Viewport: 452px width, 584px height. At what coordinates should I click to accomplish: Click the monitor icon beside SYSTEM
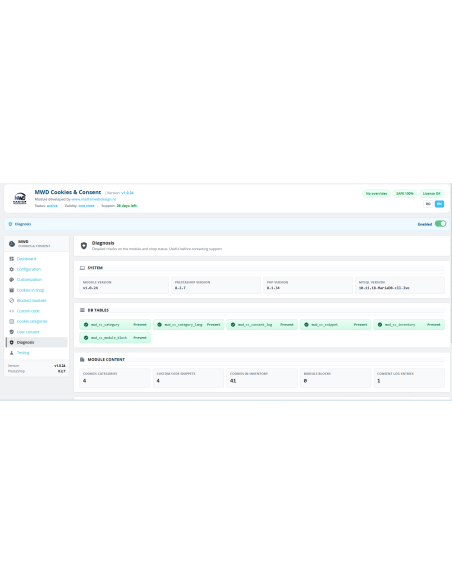click(82, 268)
